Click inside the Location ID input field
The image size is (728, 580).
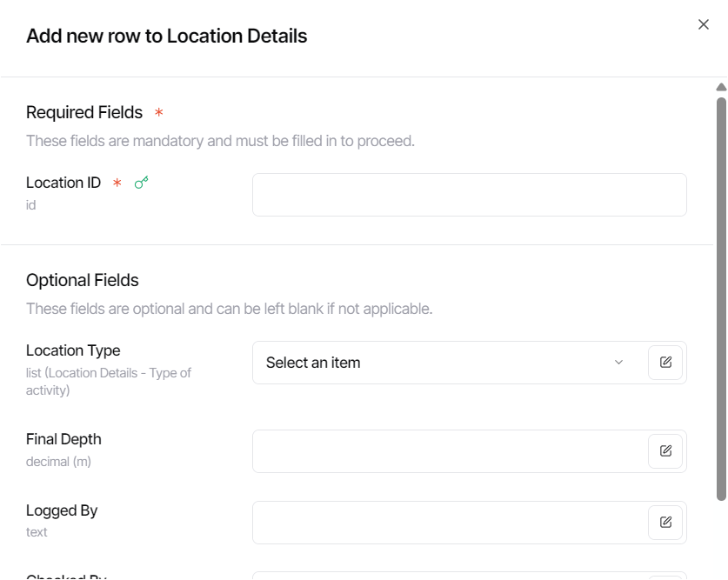coord(468,194)
